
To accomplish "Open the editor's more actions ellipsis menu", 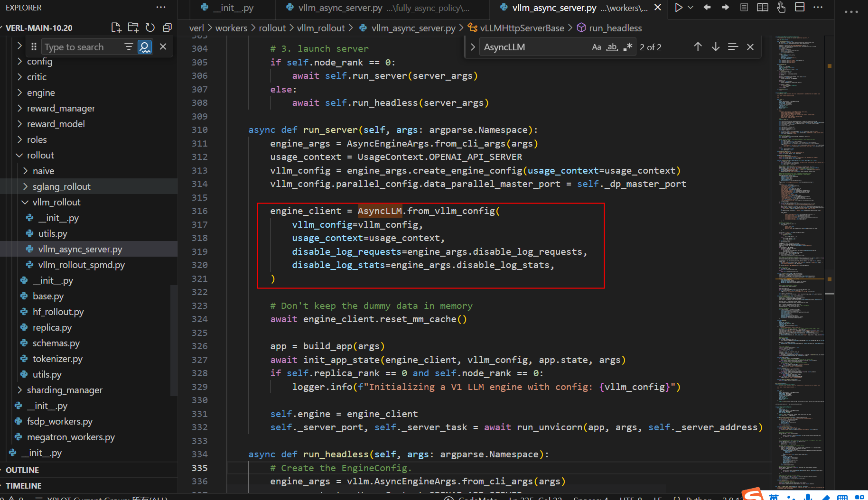I will click(818, 7).
